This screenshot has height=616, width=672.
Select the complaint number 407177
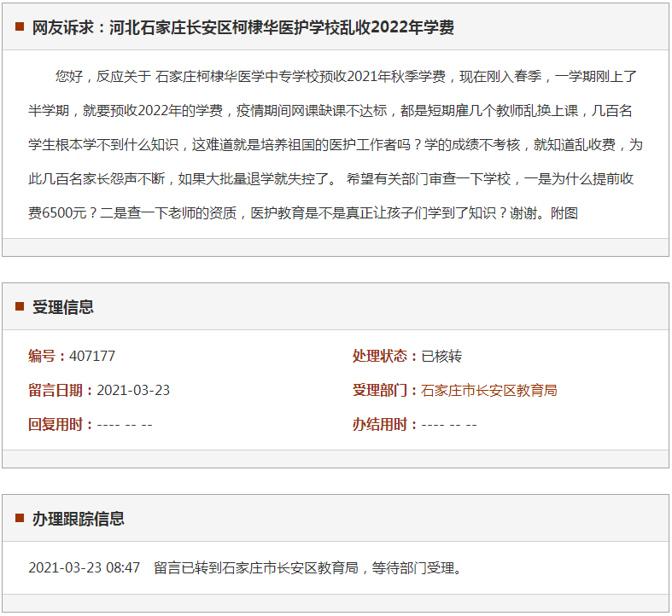point(92,357)
